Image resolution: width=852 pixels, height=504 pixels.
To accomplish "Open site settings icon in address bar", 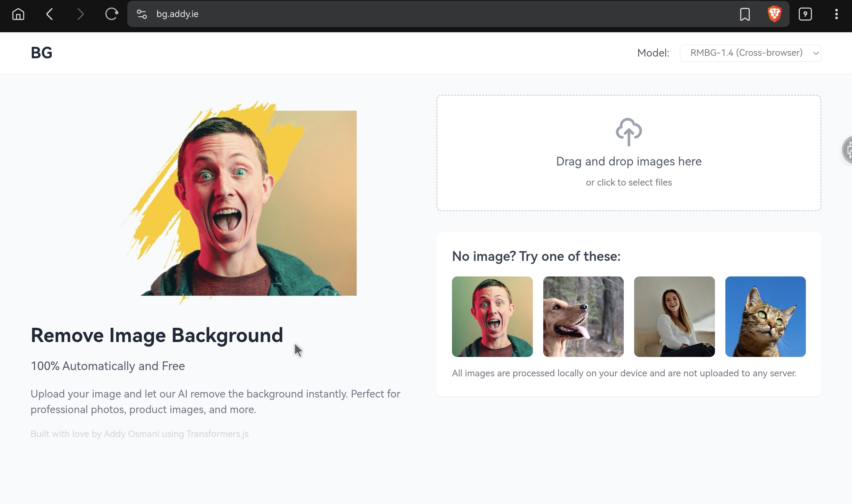I will pyautogui.click(x=142, y=14).
